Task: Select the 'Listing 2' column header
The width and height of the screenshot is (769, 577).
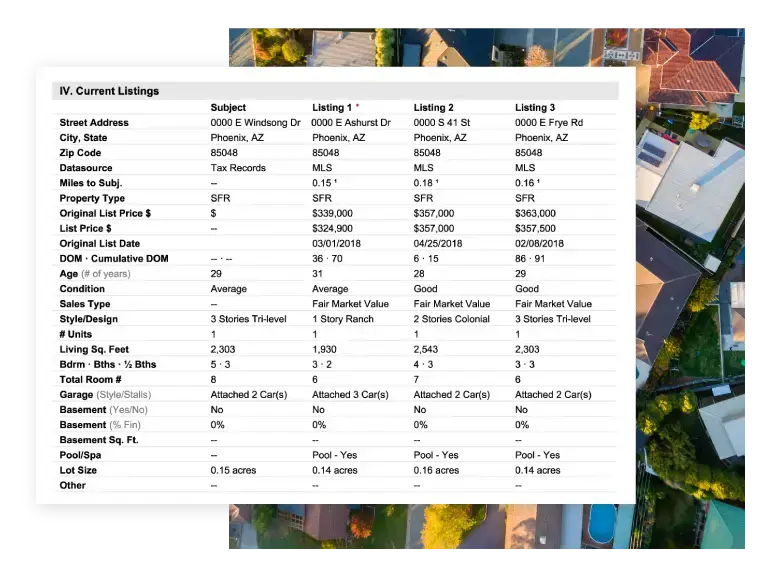Action: (x=433, y=107)
